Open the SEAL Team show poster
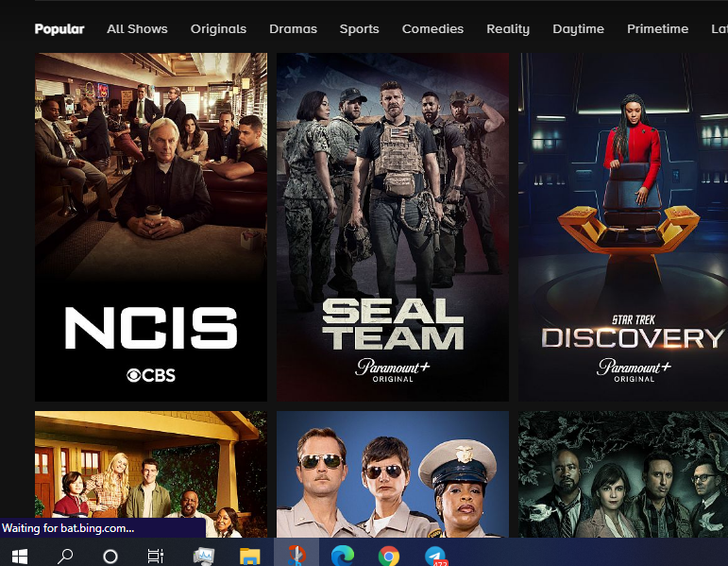Viewport: 728px width, 566px height. (x=393, y=227)
